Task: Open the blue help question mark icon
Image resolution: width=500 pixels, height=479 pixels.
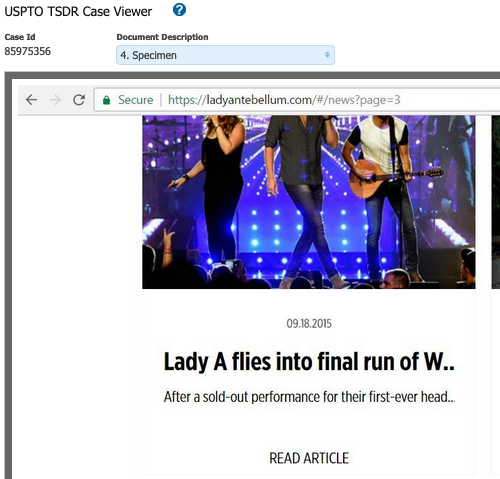Action: [x=179, y=10]
